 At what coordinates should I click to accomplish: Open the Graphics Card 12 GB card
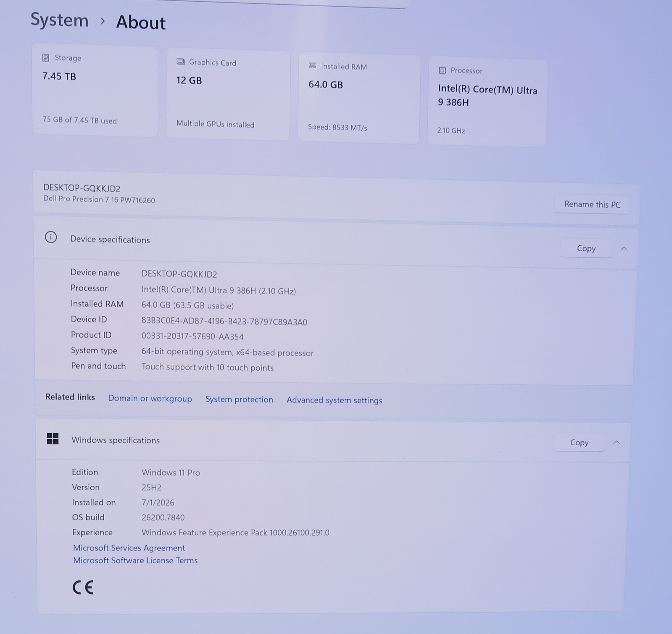coord(228,95)
